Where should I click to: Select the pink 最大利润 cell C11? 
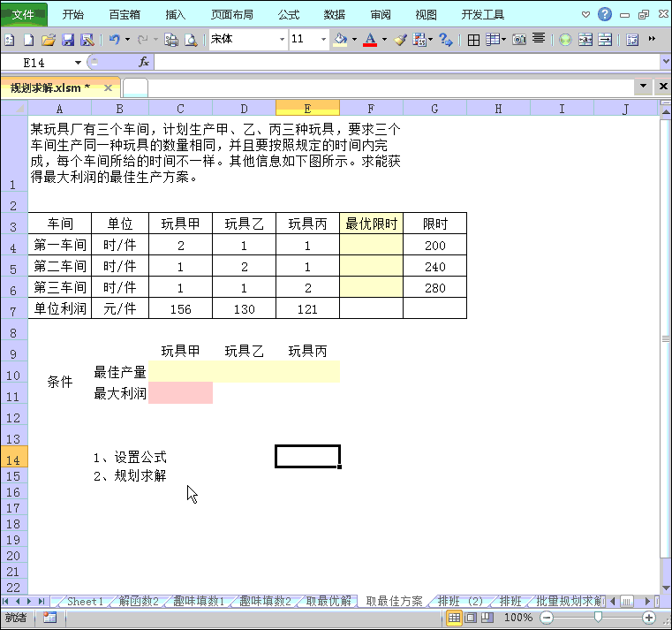pos(180,393)
